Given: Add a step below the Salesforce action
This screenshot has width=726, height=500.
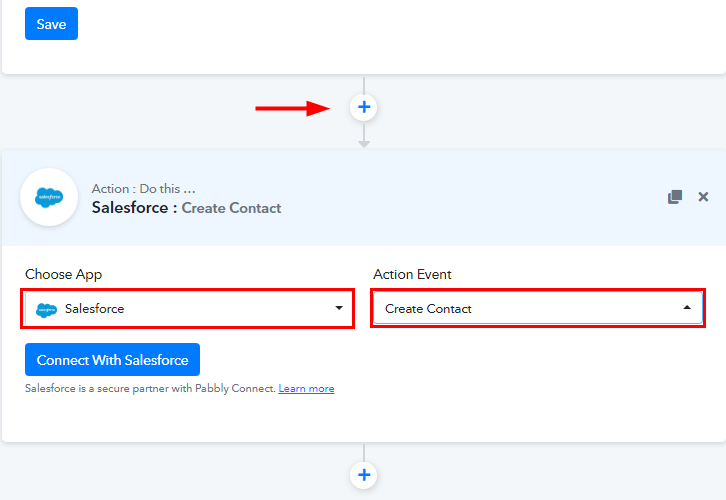Looking at the screenshot, I should 364,475.
